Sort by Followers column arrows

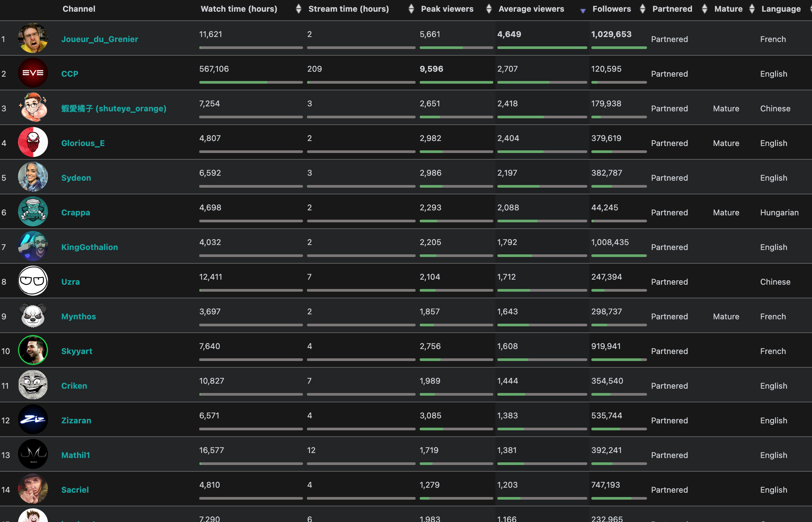coord(642,9)
